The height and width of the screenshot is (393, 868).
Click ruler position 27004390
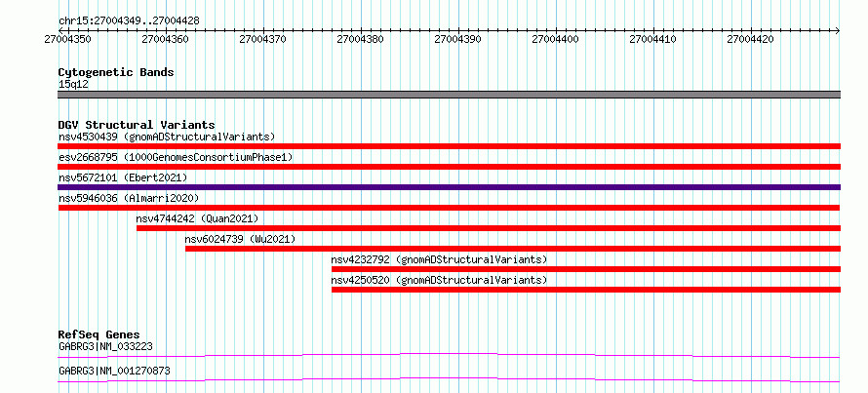coord(457,40)
